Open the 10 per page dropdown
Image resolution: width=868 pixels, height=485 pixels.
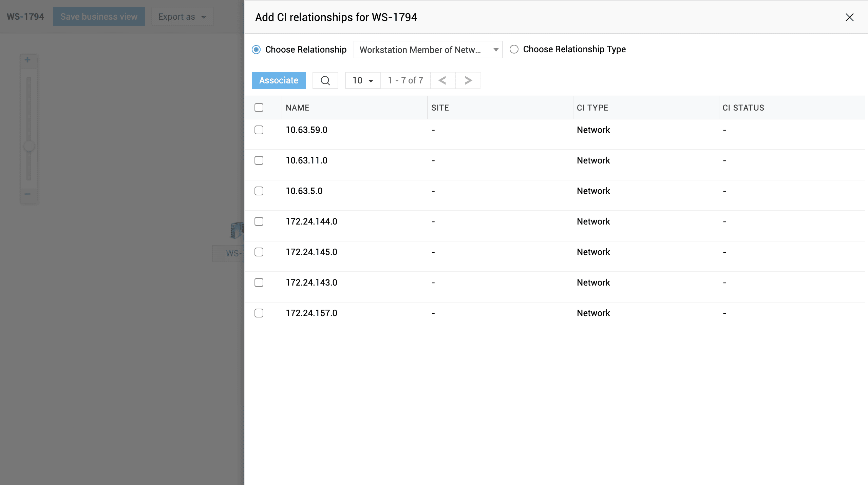point(363,80)
